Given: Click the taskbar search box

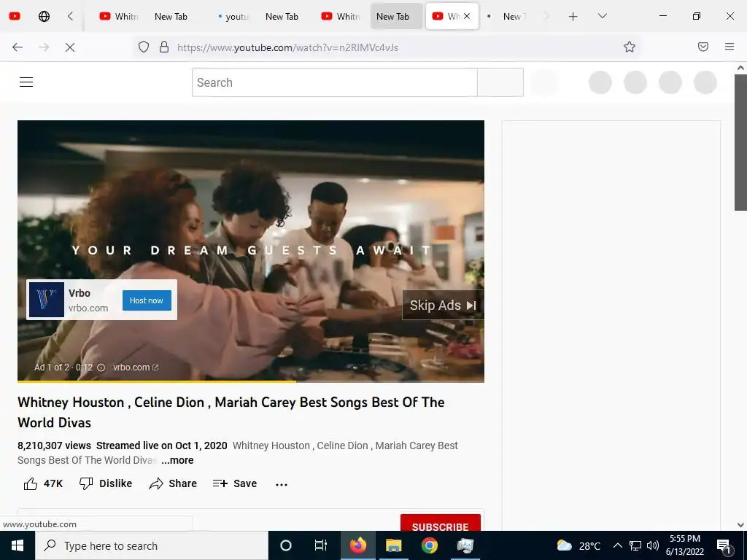Looking at the screenshot, I should 152,545.
